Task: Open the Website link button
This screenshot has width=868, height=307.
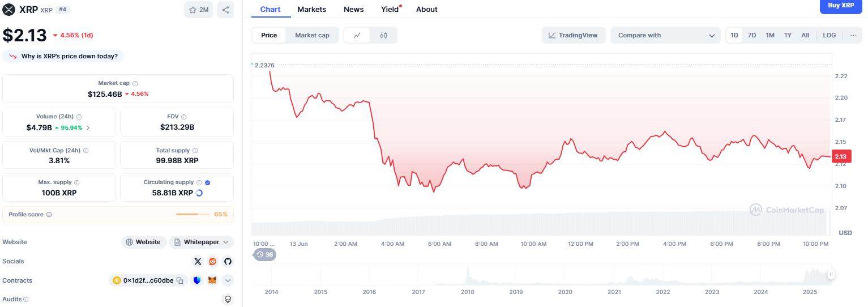Action: pyautogui.click(x=144, y=242)
